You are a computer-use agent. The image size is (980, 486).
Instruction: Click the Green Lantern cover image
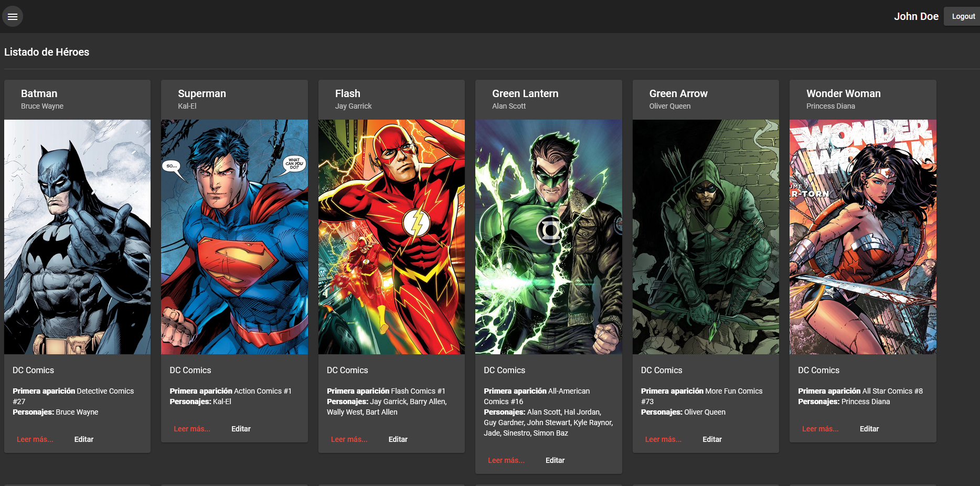click(549, 237)
